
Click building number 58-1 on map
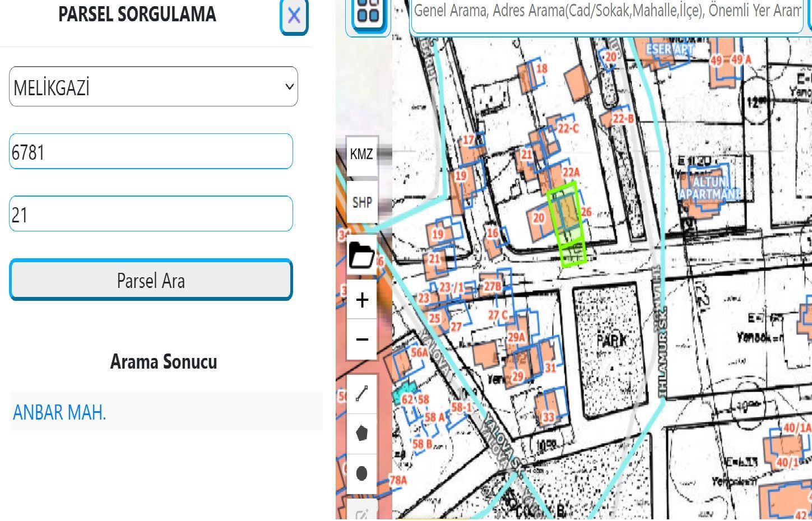461,407
